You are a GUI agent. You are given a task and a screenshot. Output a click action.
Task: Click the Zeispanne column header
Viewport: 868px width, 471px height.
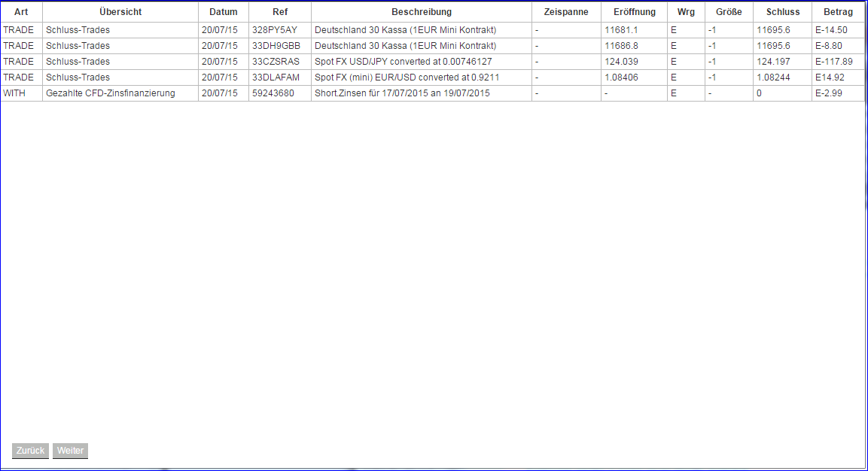(565, 11)
